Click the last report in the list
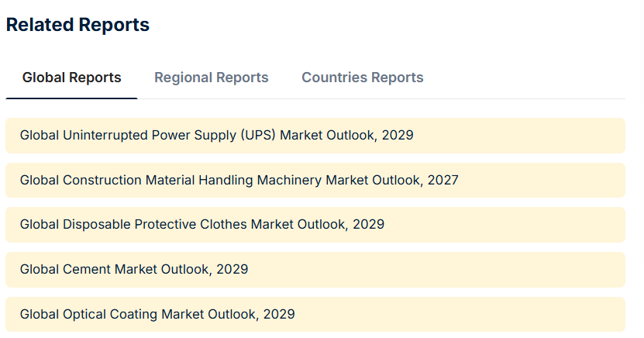The height and width of the screenshot is (338, 644). click(x=157, y=315)
